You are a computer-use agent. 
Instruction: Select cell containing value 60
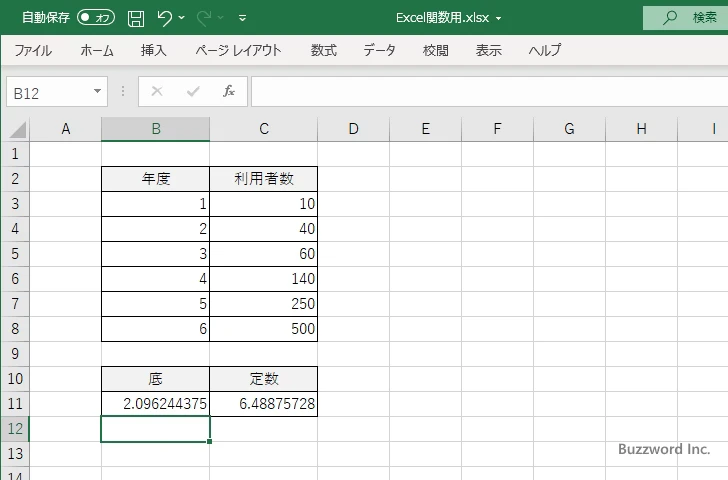(x=264, y=254)
